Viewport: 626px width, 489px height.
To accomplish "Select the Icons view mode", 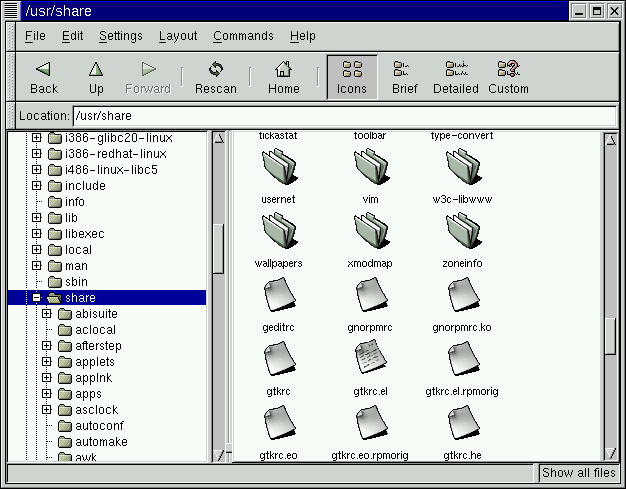I will 352,77.
